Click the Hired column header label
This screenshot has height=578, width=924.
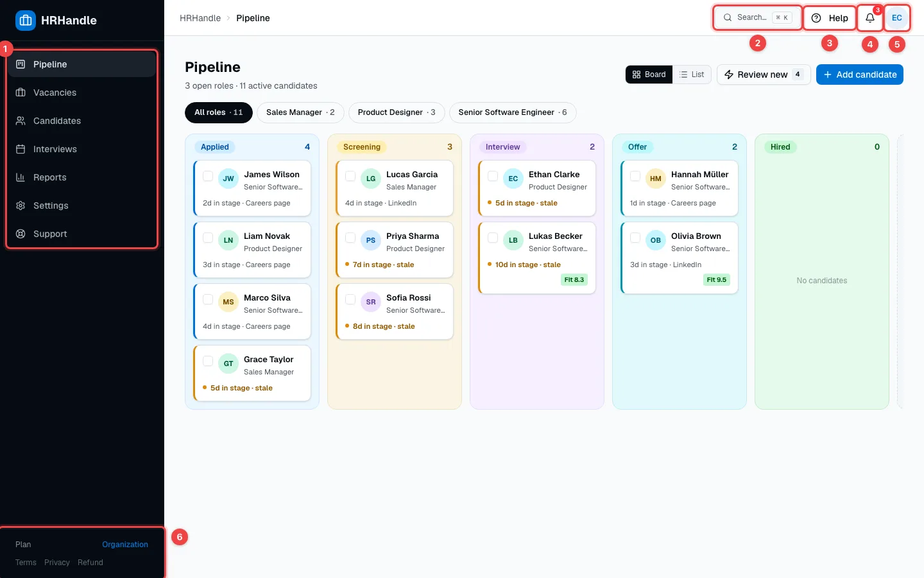pos(780,147)
